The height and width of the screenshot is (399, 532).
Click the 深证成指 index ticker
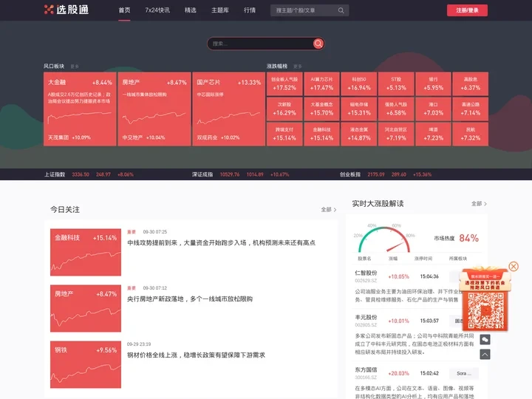point(241,174)
